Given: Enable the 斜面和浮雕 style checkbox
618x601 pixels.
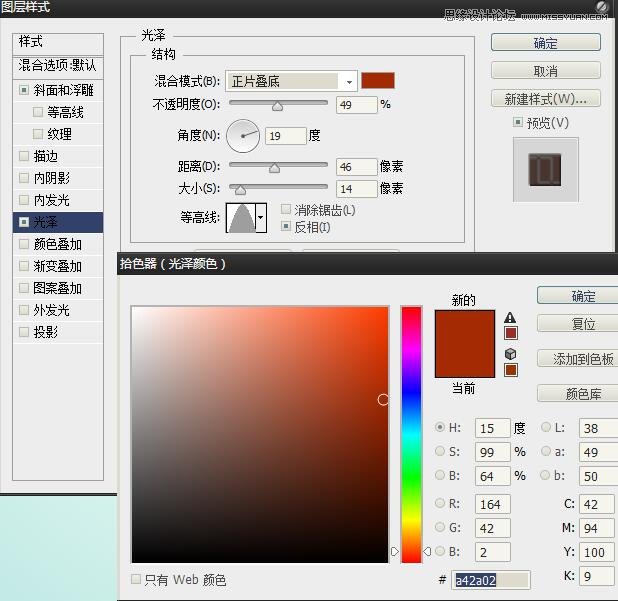Looking at the screenshot, I should (x=24, y=90).
